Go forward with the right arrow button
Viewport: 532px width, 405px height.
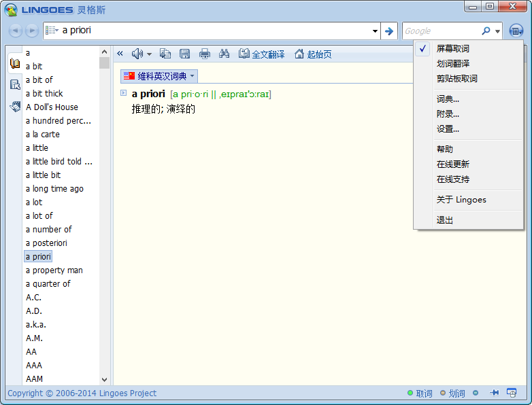(32, 31)
